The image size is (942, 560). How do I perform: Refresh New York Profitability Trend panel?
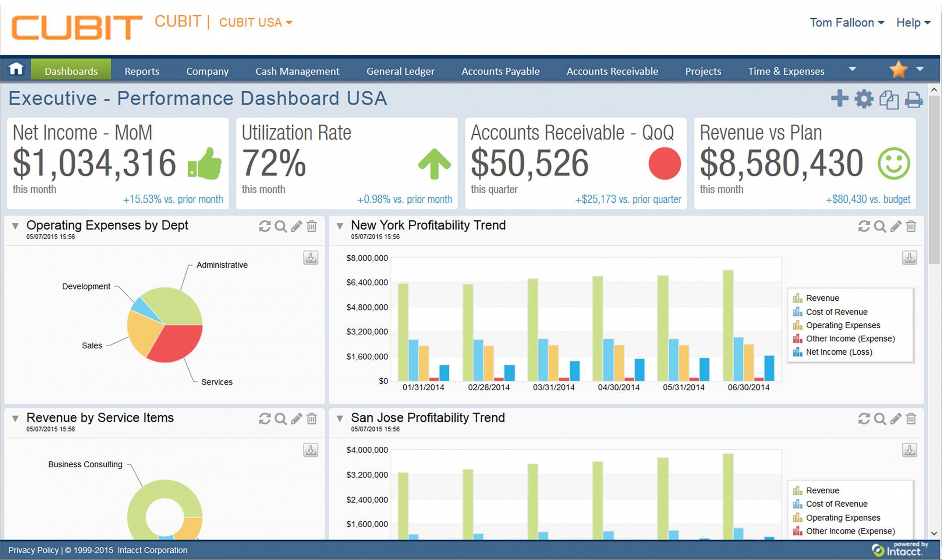click(864, 226)
